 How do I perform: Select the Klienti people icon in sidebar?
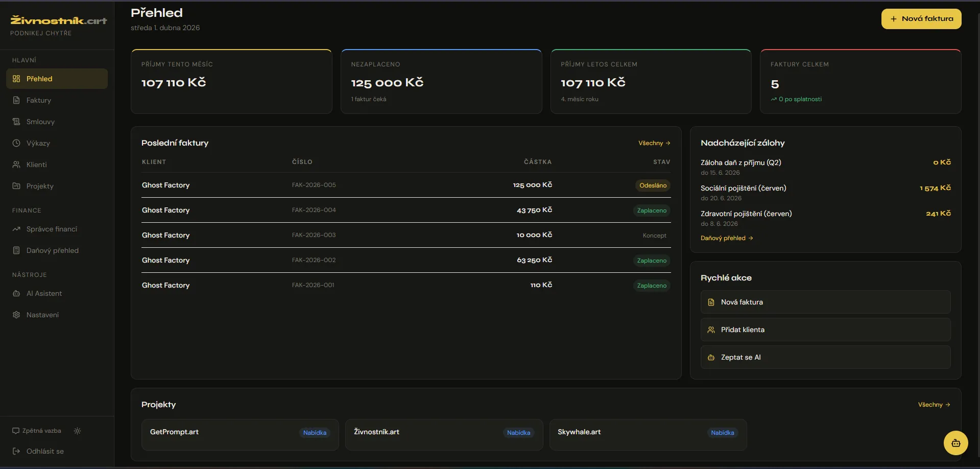point(16,165)
